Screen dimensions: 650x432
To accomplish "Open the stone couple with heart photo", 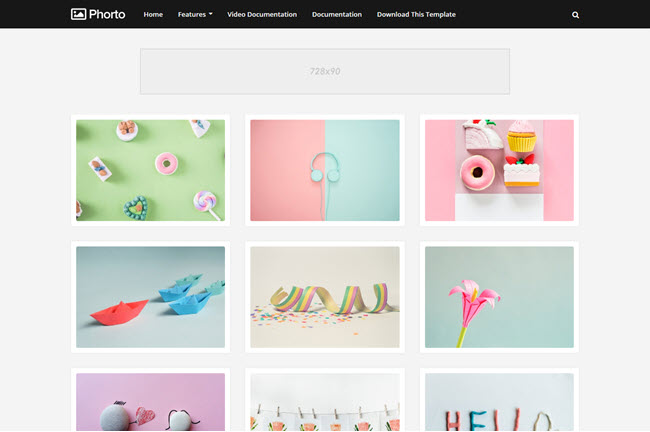I will (150, 402).
